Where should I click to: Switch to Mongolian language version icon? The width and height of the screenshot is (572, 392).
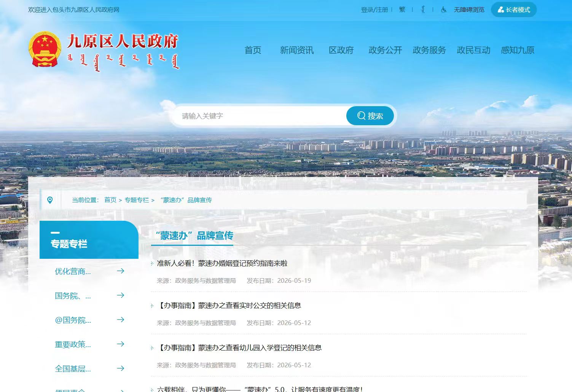423,10
